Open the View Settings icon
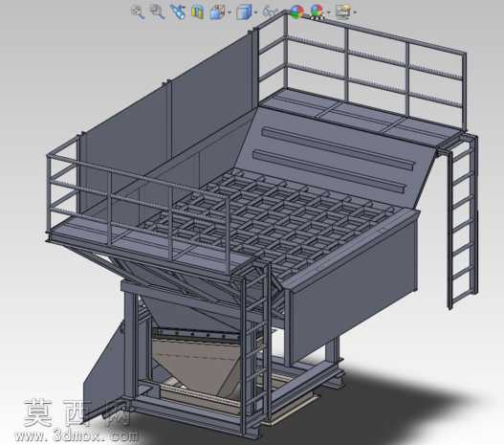This screenshot has width=504, height=445. click(x=343, y=11)
